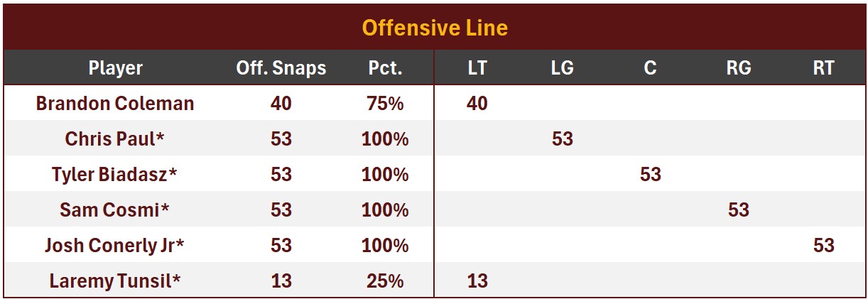Click the Chris Paul* name cell

point(115,139)
